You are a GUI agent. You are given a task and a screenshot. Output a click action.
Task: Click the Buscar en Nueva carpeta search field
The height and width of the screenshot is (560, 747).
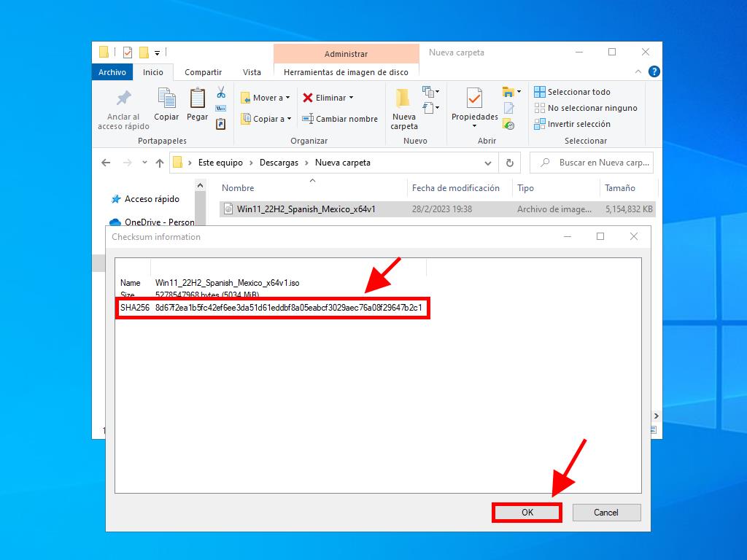point(598,163)
